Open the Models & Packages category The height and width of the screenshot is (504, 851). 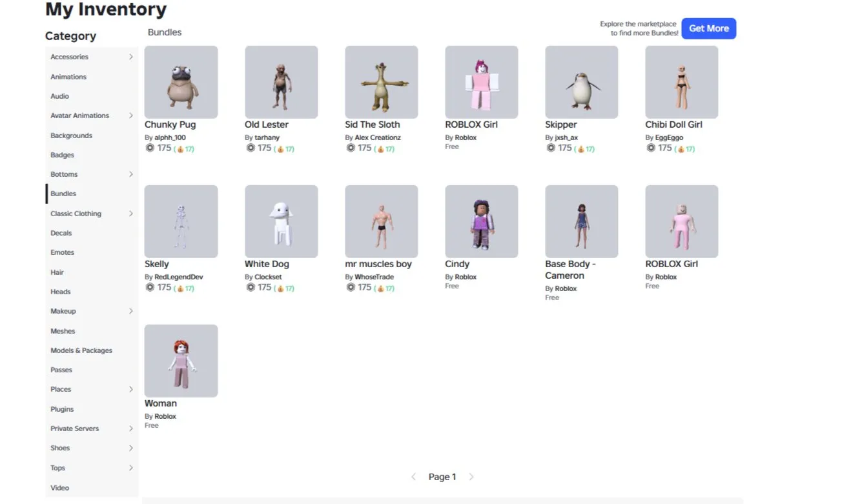point(81,350)
